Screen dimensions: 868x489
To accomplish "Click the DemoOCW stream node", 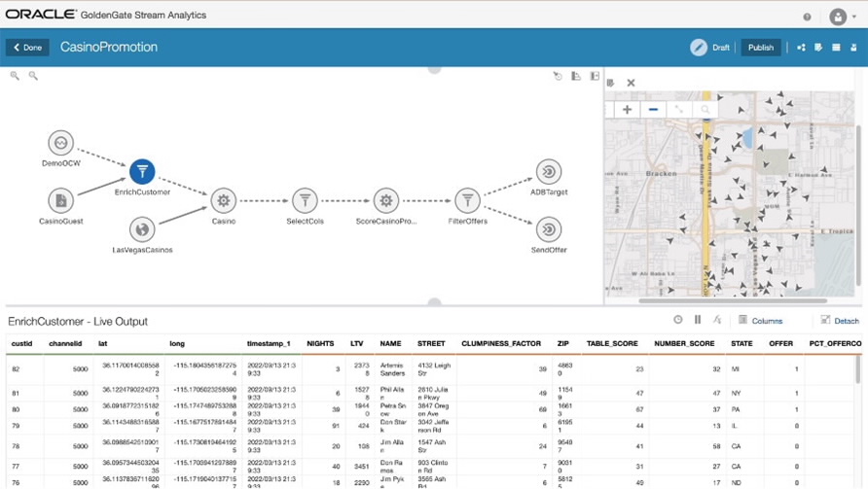I will pyautogui.click(x=61, y=143).
